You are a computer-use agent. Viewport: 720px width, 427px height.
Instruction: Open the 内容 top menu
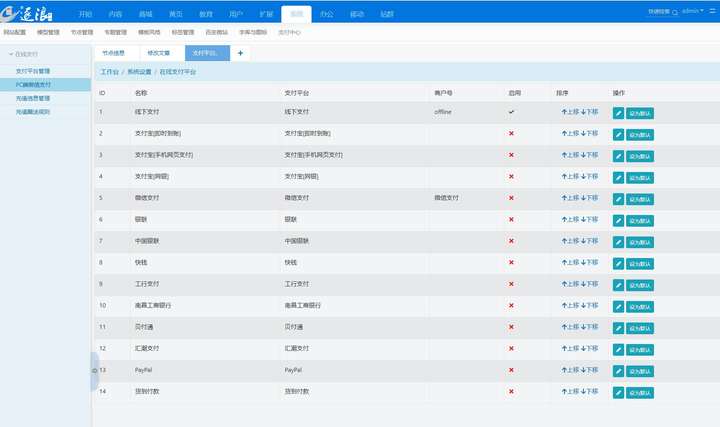point(115,14)
